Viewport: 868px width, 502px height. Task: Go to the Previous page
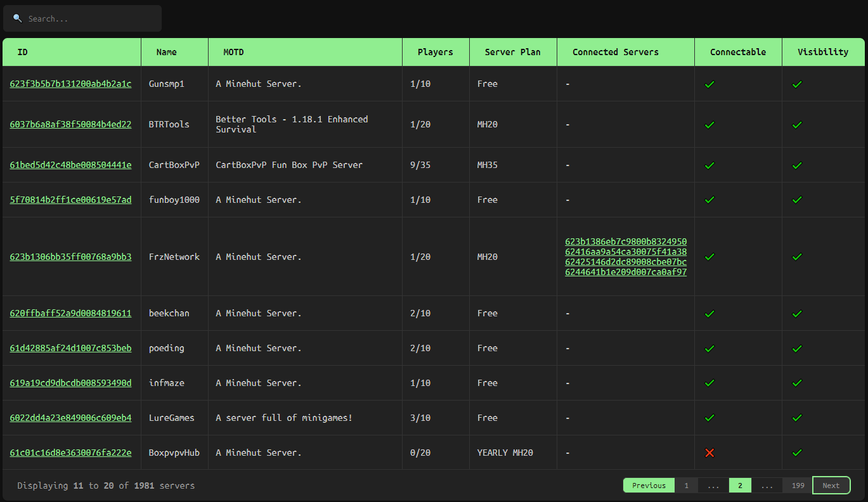(649, 486)
